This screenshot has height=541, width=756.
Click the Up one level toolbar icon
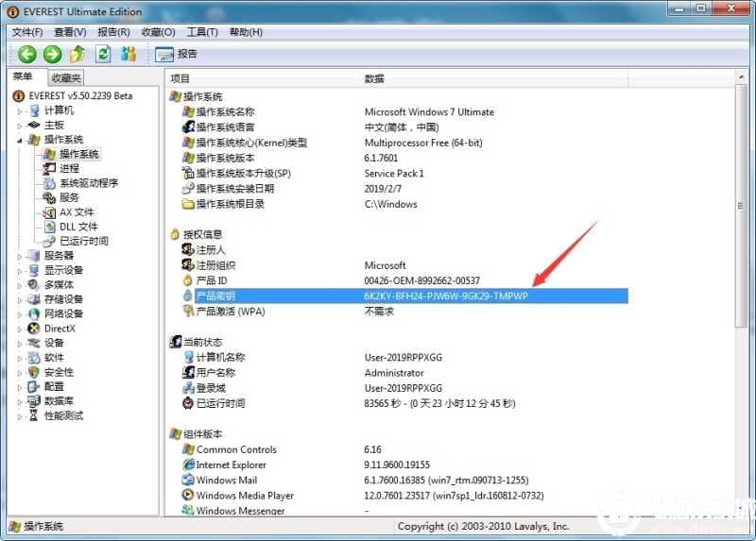(x=77, y=54)
